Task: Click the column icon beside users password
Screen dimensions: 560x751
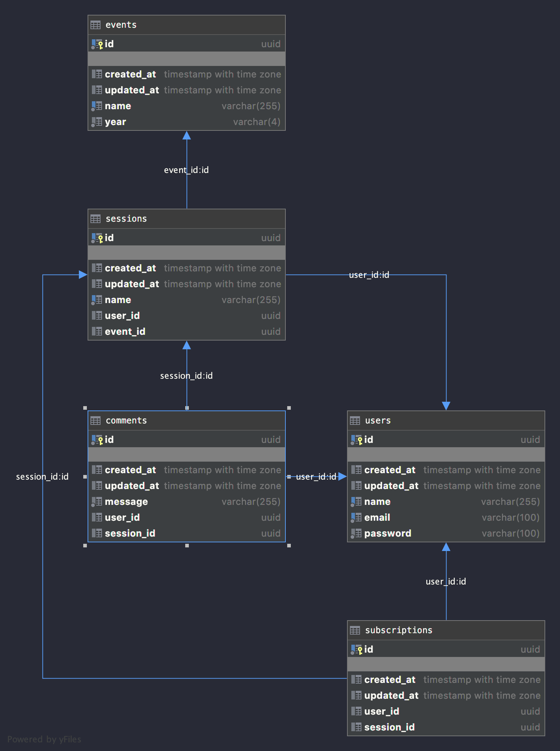Action: [x=356, y=533]
